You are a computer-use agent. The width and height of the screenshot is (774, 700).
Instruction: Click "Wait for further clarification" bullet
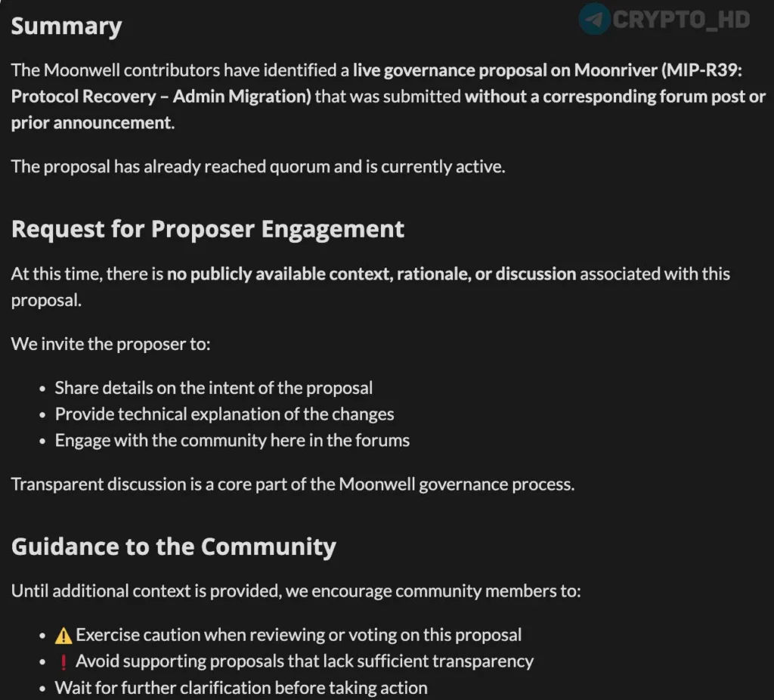241,688
